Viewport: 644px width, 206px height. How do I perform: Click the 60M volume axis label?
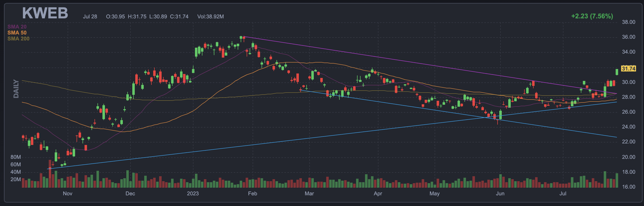click(x=15, y=165)
